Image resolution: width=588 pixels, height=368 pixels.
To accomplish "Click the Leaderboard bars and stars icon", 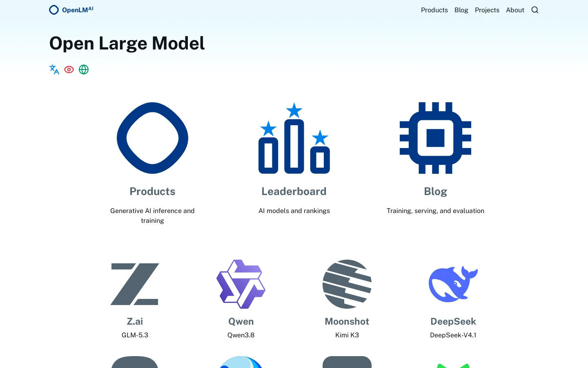I will 294,138.
